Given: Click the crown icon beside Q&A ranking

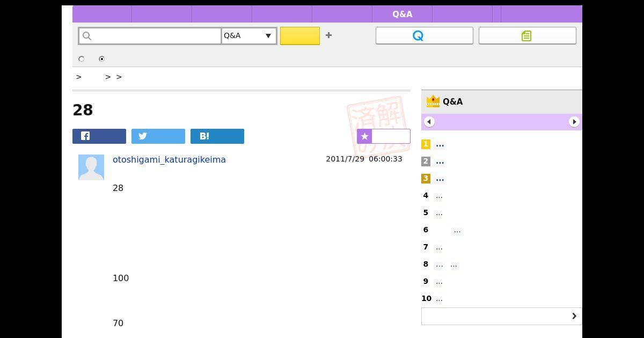Looking at the screenshot, I should 433,101.
